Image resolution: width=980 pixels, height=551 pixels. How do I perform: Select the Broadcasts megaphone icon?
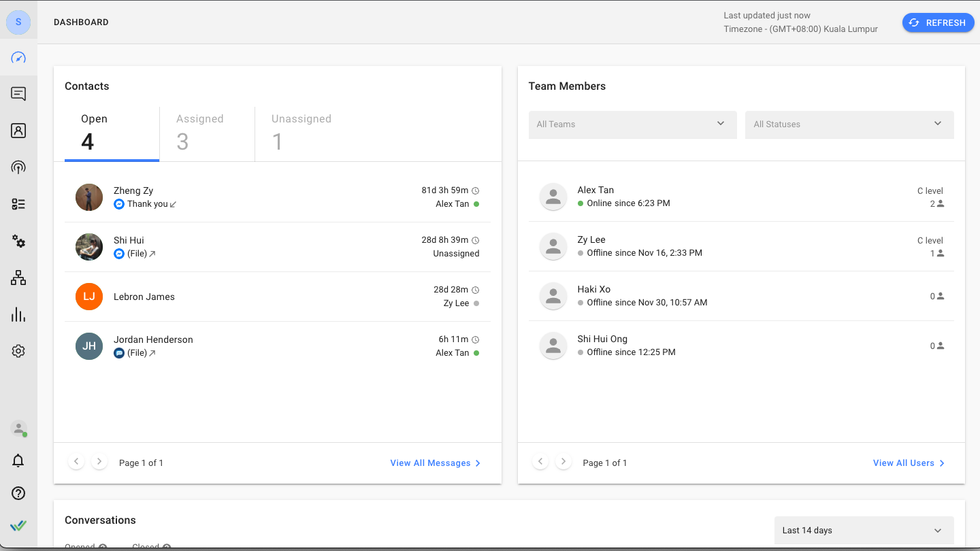tap(18, 167)
